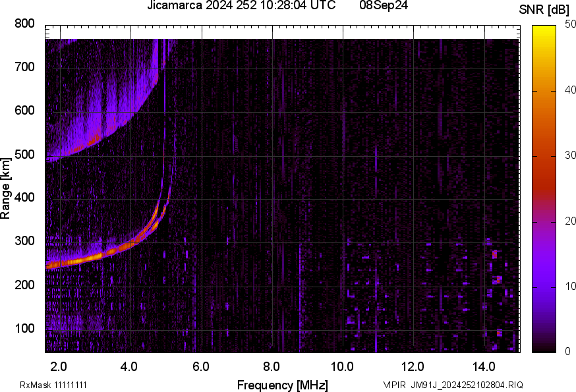Image resolution: width=576 pixels, height=392 pixels.
Task: Click the Range [km] axis label
Action: point(6,188)
